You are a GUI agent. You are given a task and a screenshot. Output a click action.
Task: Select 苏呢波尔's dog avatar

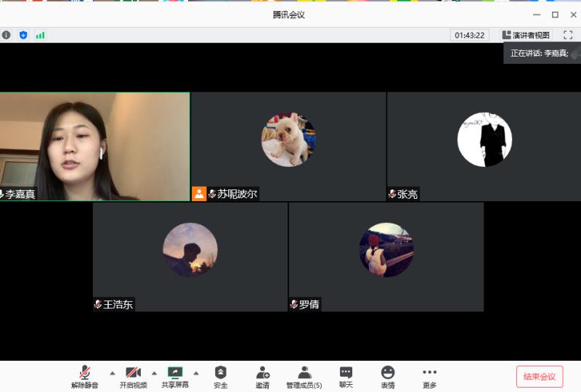288,139
